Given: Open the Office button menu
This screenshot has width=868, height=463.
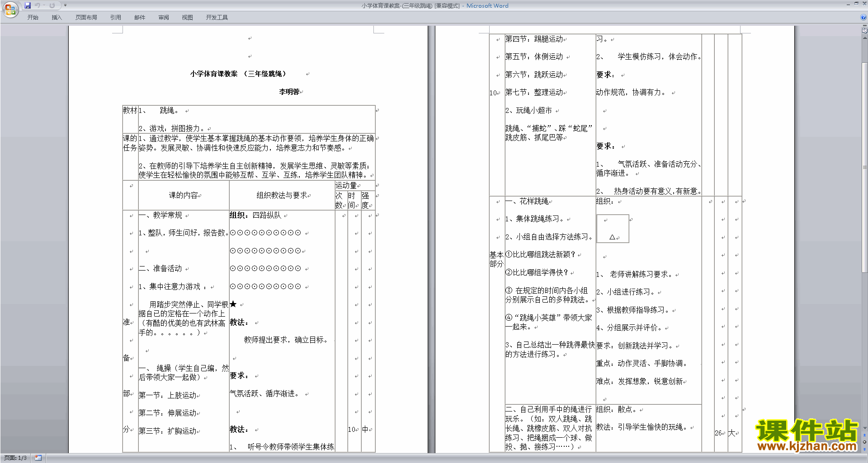Looking at the screenshot, I should point(10,9).
